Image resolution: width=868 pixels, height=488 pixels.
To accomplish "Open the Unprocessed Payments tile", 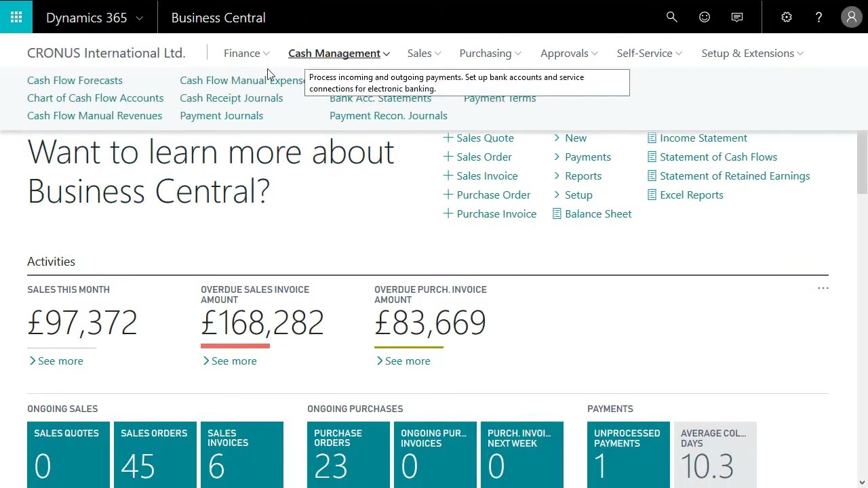I will (629, 455).
